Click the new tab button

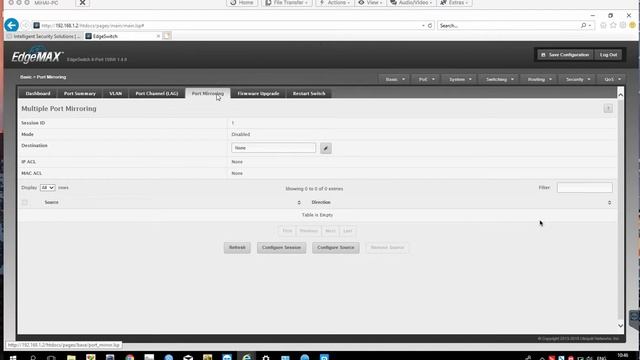[167, 36]
